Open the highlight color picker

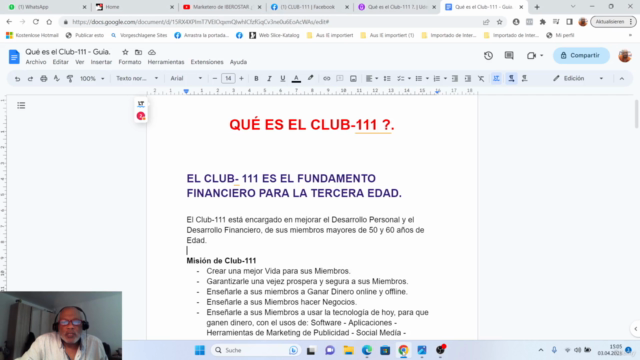(310, 78)
